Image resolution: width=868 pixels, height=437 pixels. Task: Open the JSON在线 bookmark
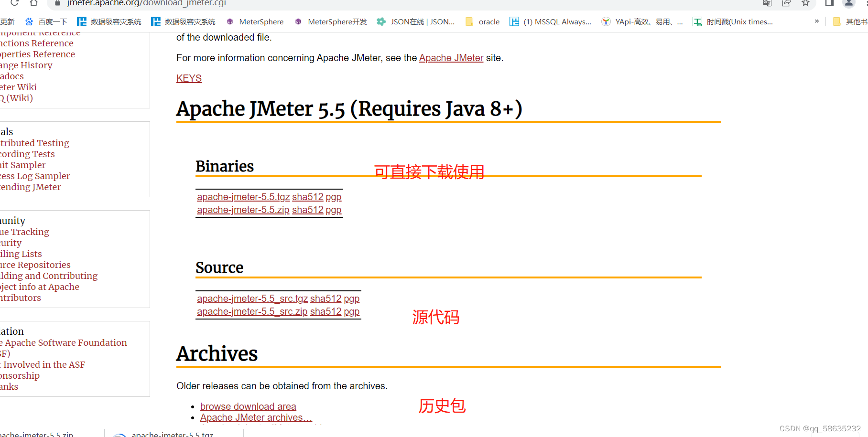[416, 21]
